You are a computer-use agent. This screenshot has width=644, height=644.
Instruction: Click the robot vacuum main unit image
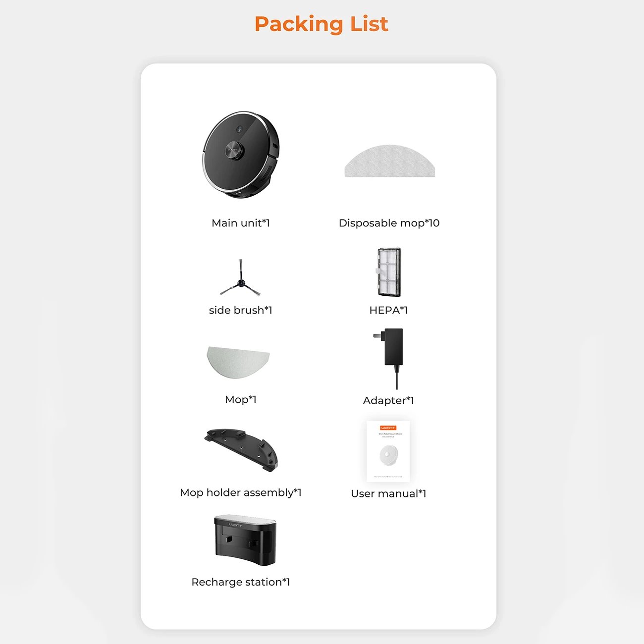click(241, 155)
